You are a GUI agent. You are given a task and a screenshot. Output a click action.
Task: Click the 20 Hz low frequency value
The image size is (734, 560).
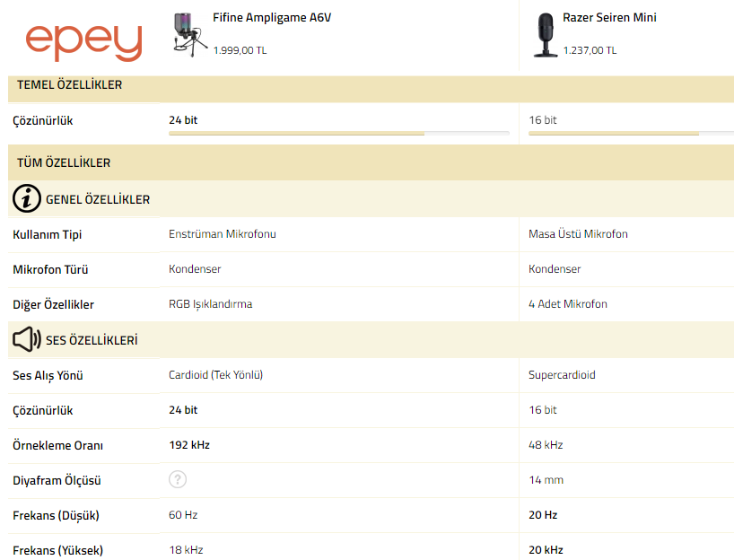[543, 515]
